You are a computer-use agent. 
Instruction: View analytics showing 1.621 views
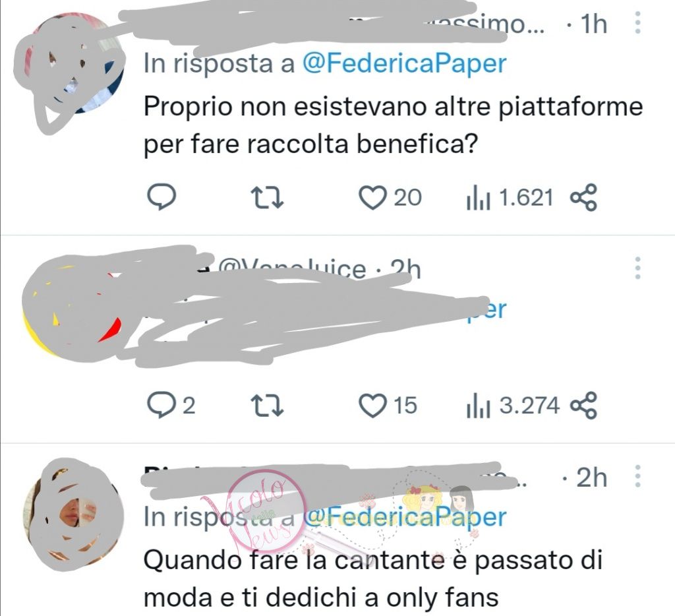[510, 198]
